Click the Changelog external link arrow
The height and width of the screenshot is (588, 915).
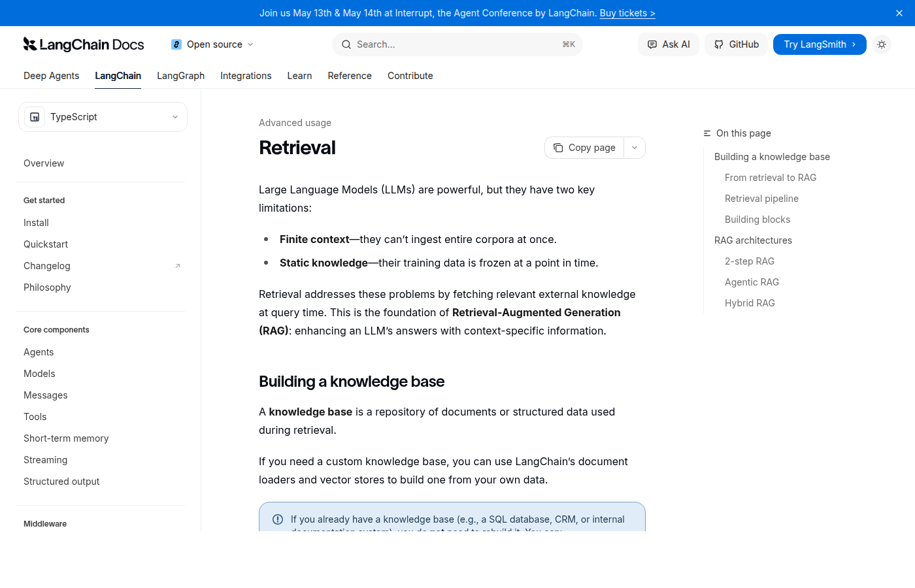pyautogui.click(x=178, y=266)
